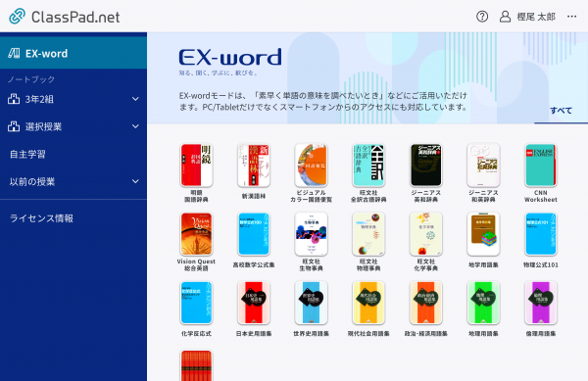588x381 pixels.
Task: Open the CNN Worksheet book icon
Action: pos(540,166)
